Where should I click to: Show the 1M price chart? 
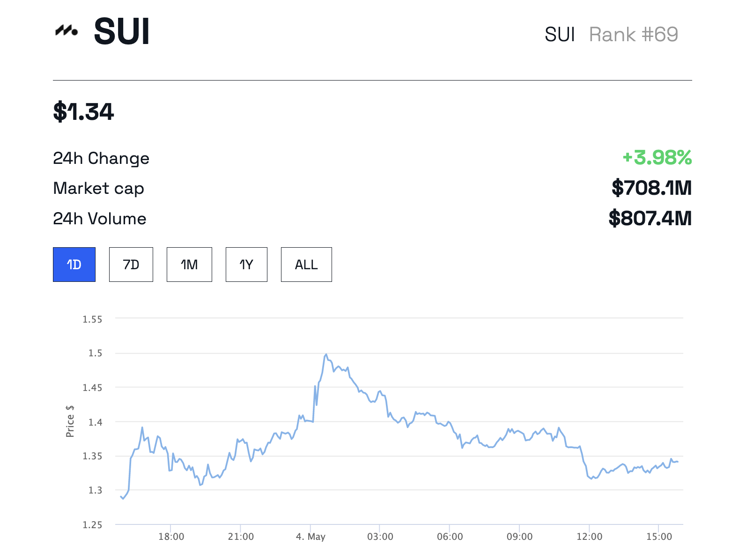(x=189, y=265)
